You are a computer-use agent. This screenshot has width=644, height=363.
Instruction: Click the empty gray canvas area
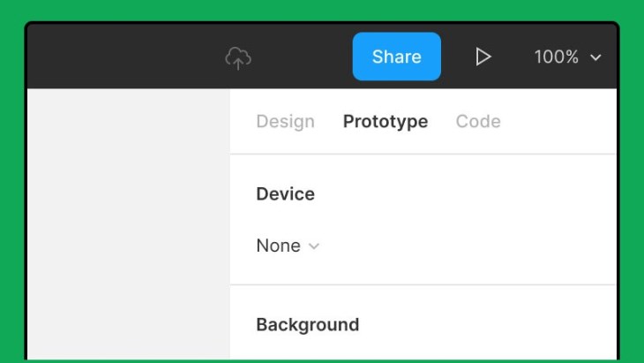[x=129, y=224]
